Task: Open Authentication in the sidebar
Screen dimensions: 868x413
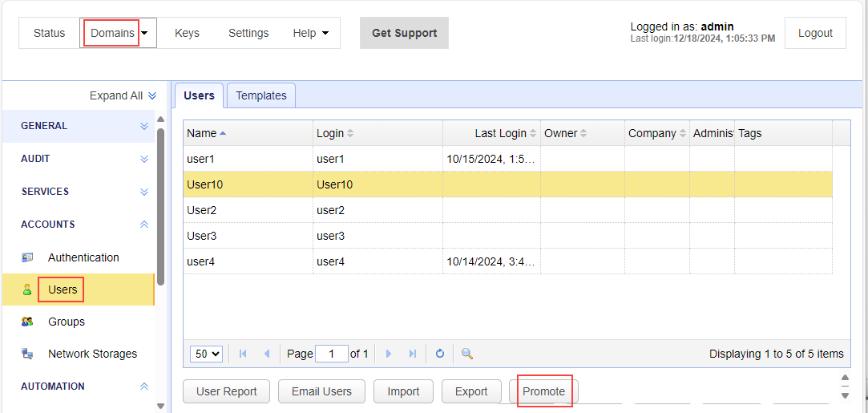Action: tap(83, 257)
